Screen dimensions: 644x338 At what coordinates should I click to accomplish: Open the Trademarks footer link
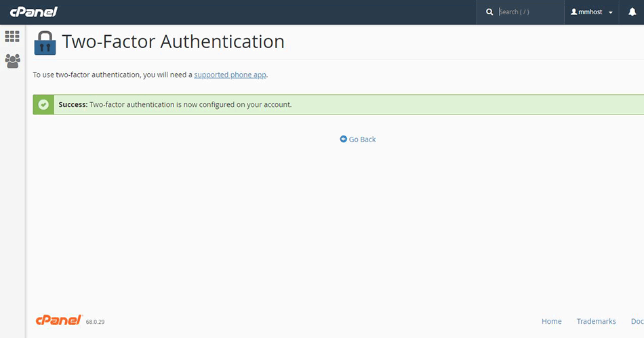(596, 321)
